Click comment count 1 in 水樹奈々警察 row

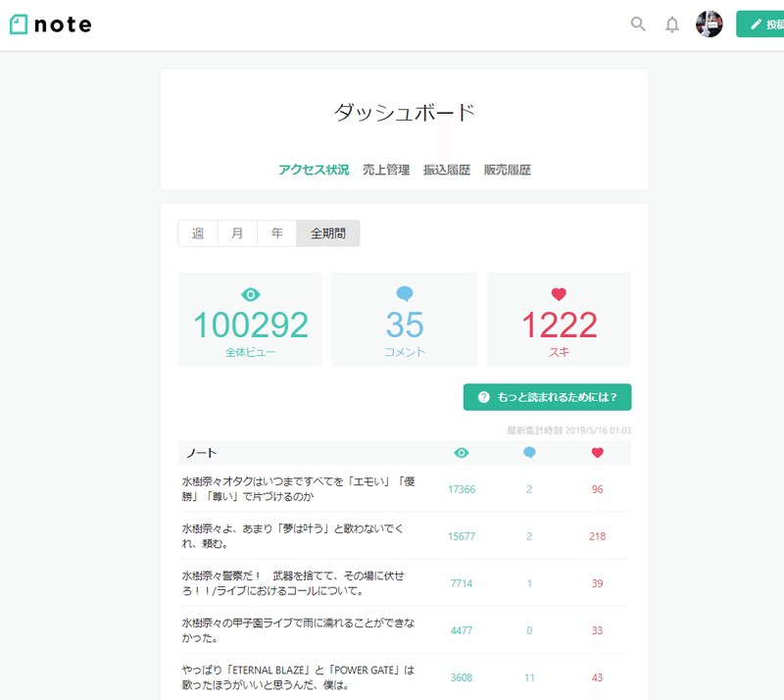click(x=529, y=583)
